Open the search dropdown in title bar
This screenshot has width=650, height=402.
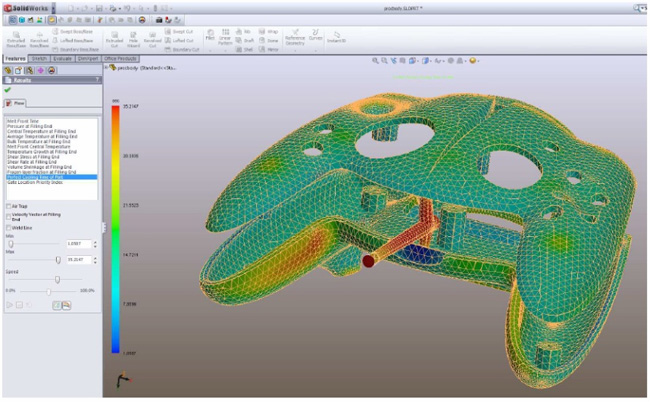[642, 8]
